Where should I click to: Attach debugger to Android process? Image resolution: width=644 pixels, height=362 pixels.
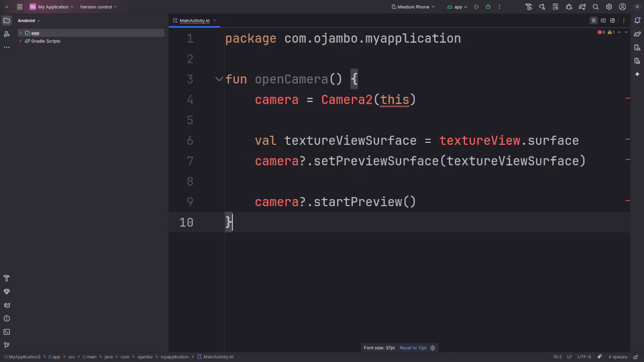[569, 7]
